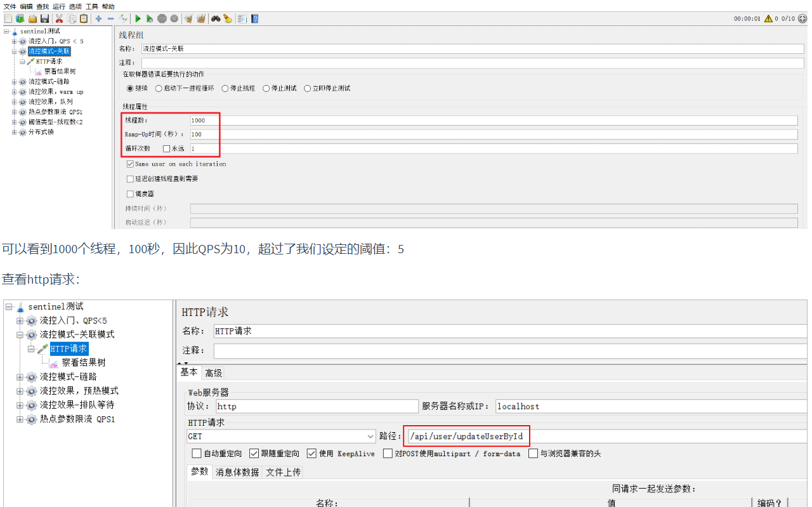812x507 pixels.
Task: Click the grey Stop icon
Action: 162,18
